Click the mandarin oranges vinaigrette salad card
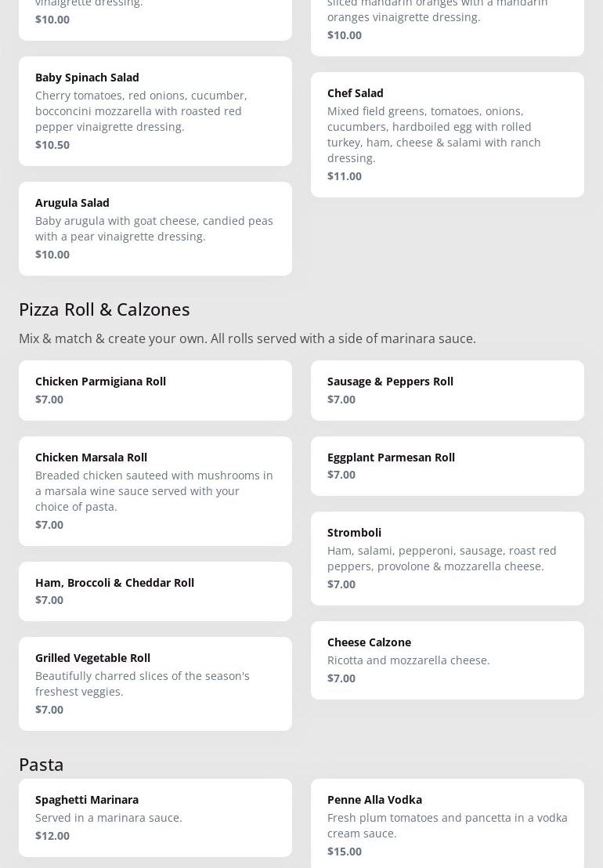The image size is (603, 868). click(447, 24)
